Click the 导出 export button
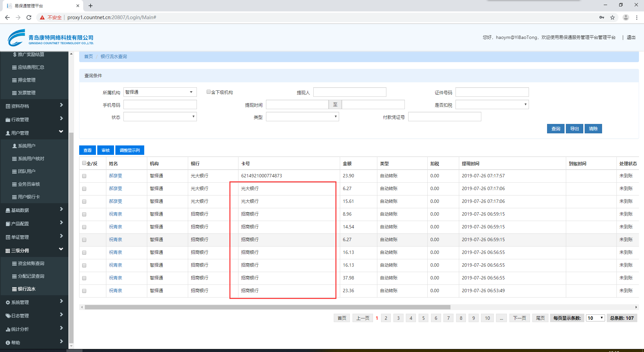Image resolution: width=644 pixels, height=352 pixels. click(x=574, y=129)
